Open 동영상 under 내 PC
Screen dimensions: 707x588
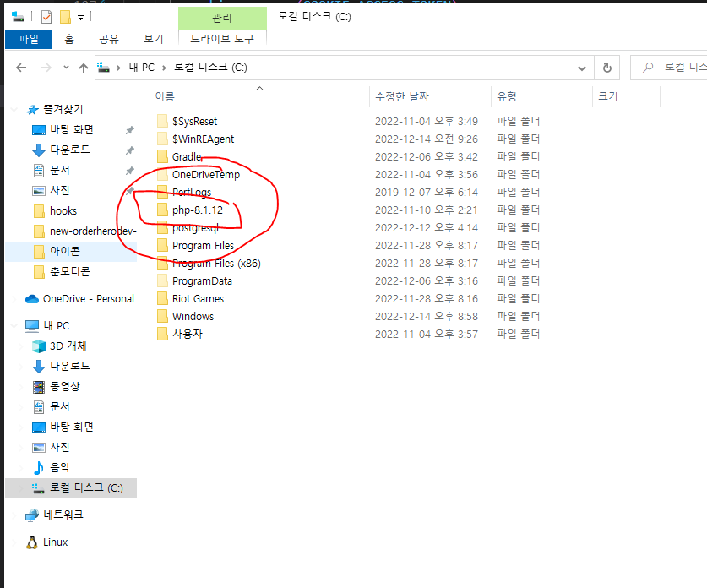(x=65, y=386)
